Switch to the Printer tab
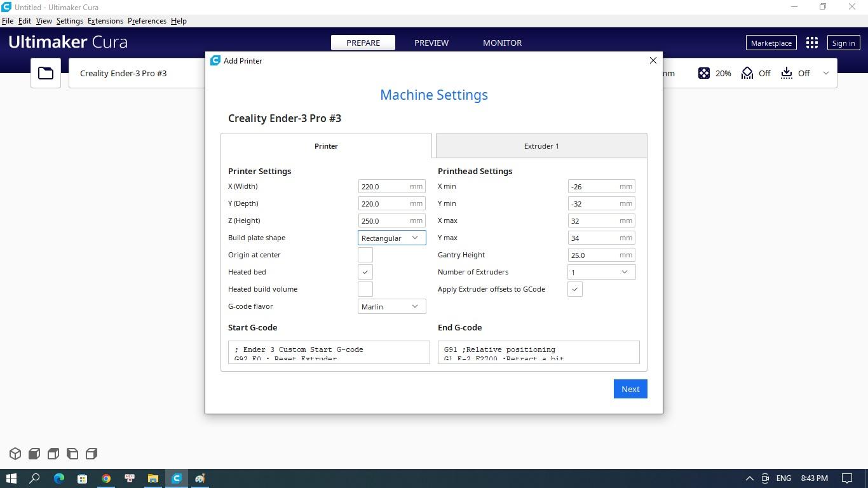868x488 pixels. [x=326, y=146]
